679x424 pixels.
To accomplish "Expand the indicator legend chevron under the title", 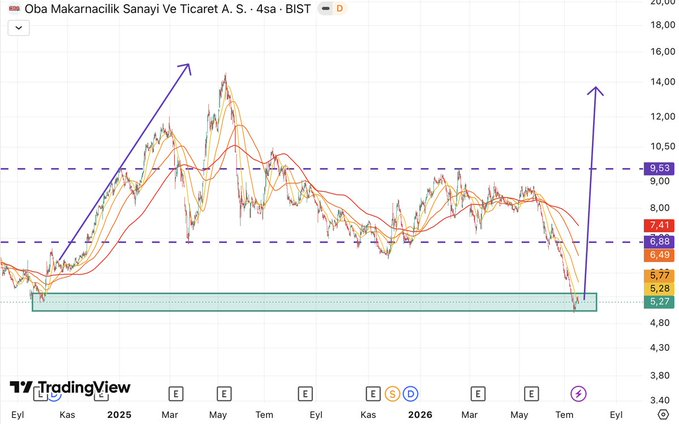I will pos(19,28).
